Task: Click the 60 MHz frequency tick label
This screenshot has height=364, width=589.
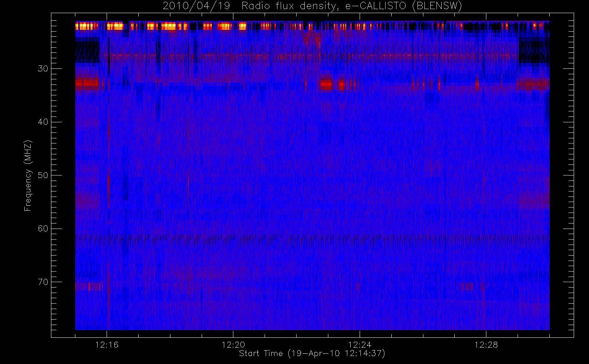Action: [x=43, y=229]
